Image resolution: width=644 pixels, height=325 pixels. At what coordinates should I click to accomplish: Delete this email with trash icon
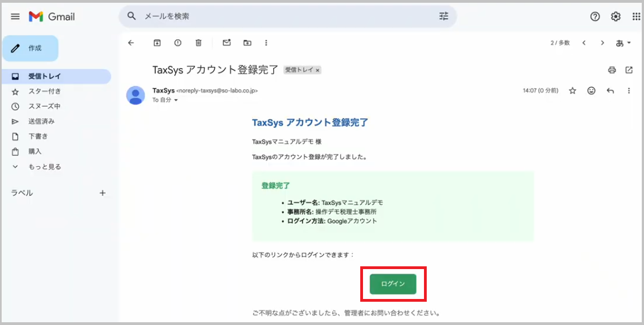(x=198, y=43)
